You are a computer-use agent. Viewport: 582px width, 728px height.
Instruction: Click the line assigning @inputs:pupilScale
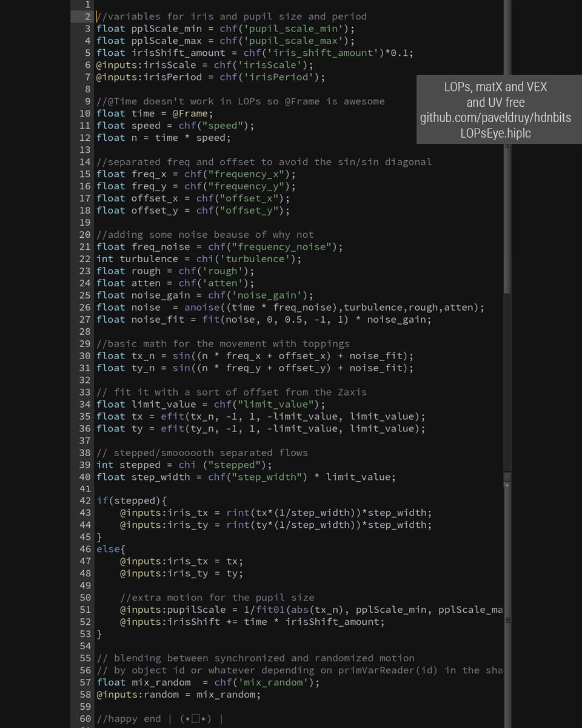pos(311,610)
